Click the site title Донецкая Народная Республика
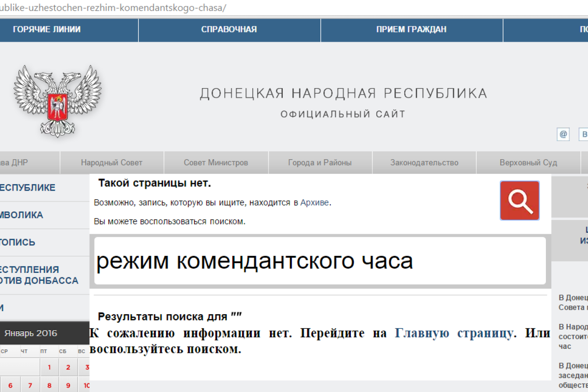 click(343, 93)
